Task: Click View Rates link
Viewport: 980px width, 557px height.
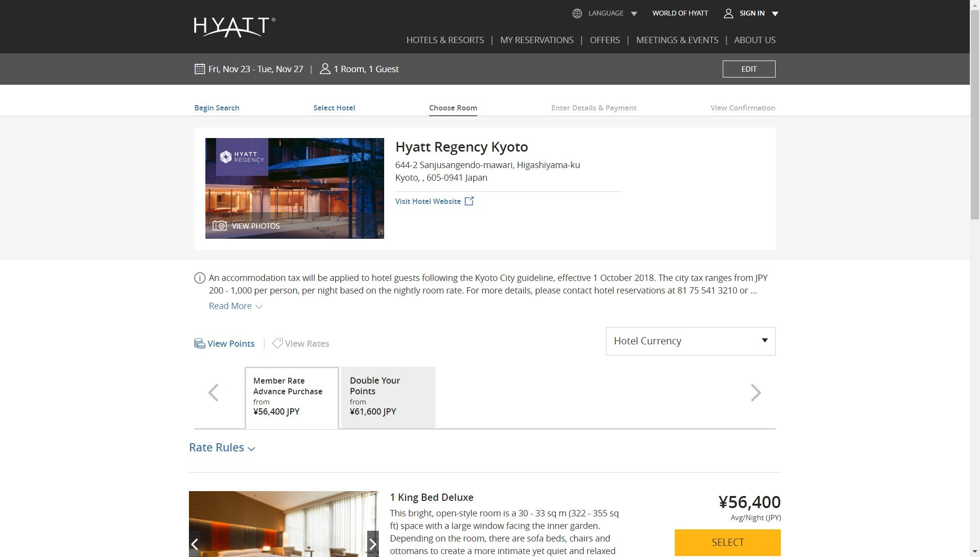Action: tap(307, 344)
